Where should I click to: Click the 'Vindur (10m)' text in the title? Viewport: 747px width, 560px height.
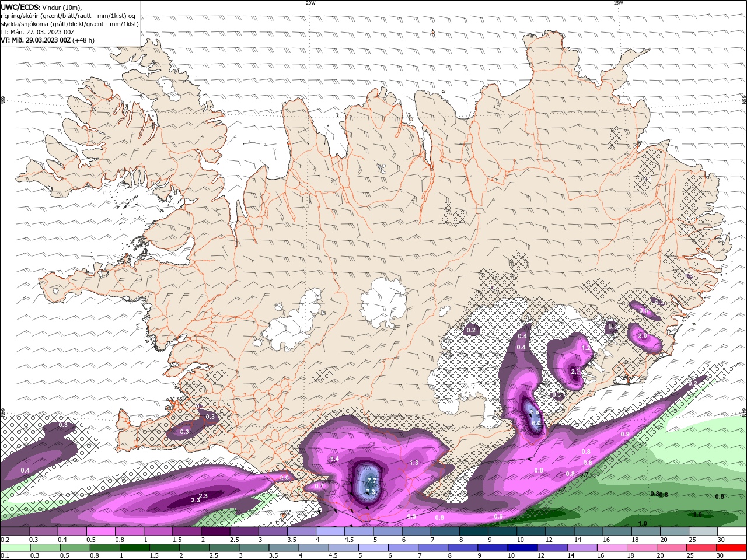[62, 7]
